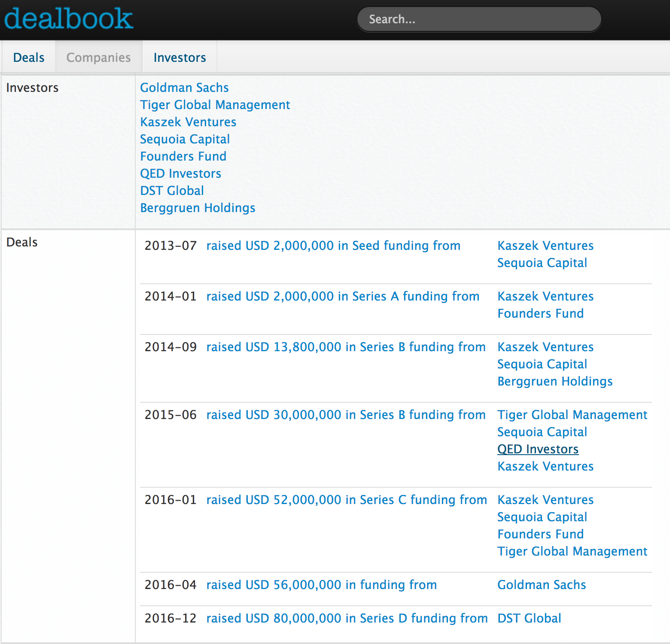670x644 pixels.
Task: Open Tiger Global Management in the Investors list
Action: (x=215, y=105)
